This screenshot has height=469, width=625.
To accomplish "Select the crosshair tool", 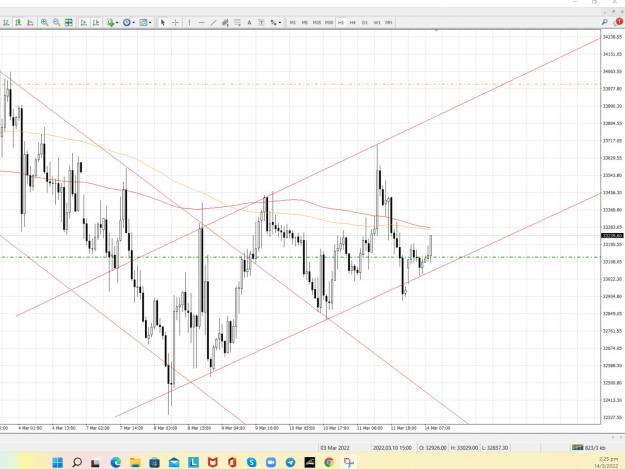I will coord(175,23).
